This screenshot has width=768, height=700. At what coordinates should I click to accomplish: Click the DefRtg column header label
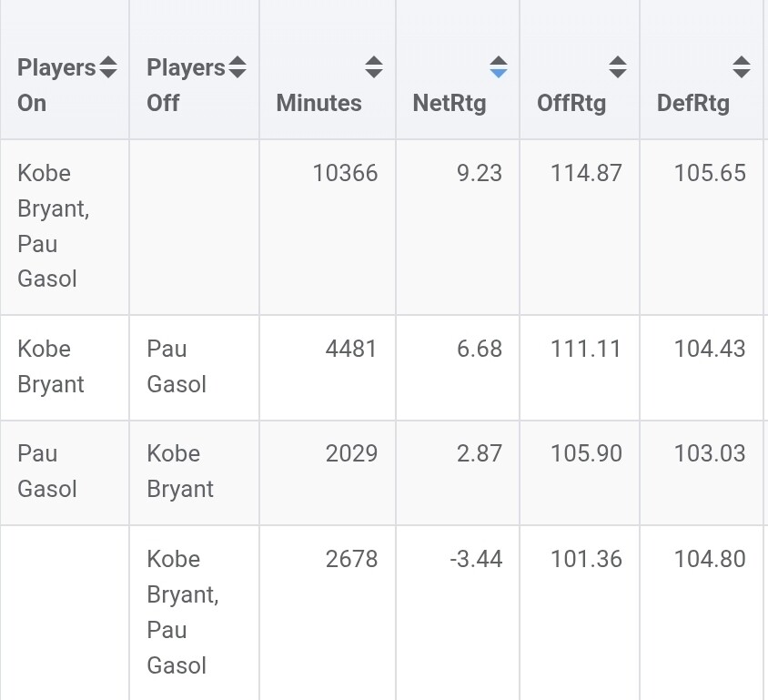[693, 104]
